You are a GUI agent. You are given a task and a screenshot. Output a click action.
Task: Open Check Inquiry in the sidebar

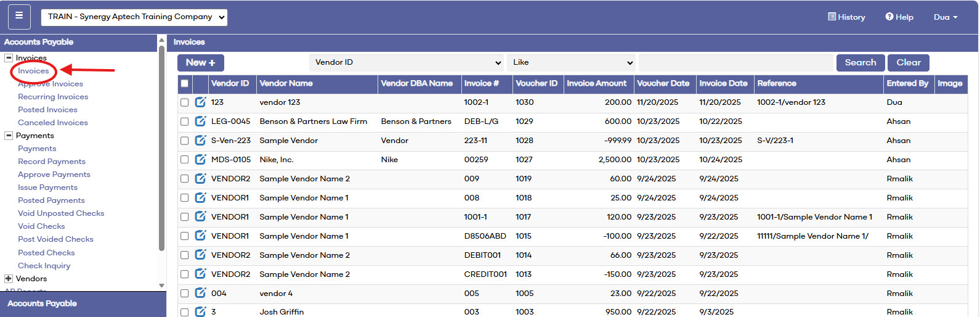pyautogui.click(x=44, y=266)
